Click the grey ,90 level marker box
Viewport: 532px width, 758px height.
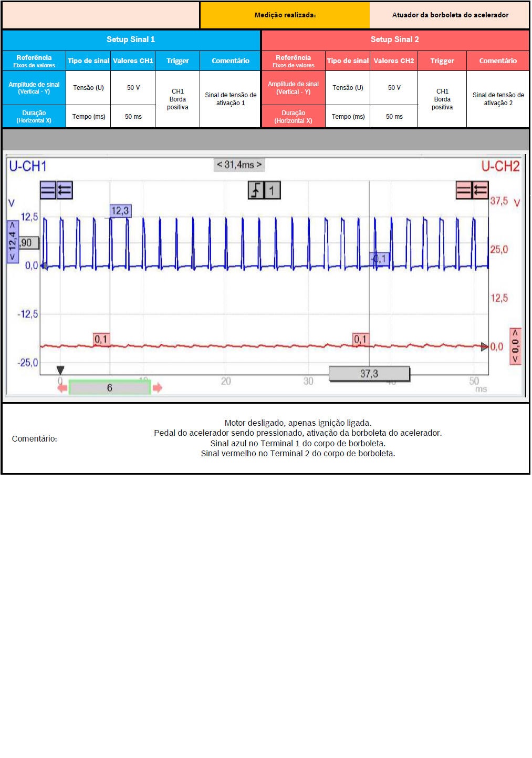coord(28,243)
